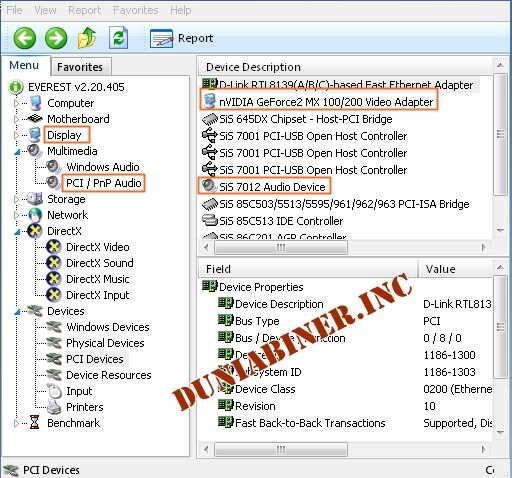Select Windows Devices in the tree

108,327
